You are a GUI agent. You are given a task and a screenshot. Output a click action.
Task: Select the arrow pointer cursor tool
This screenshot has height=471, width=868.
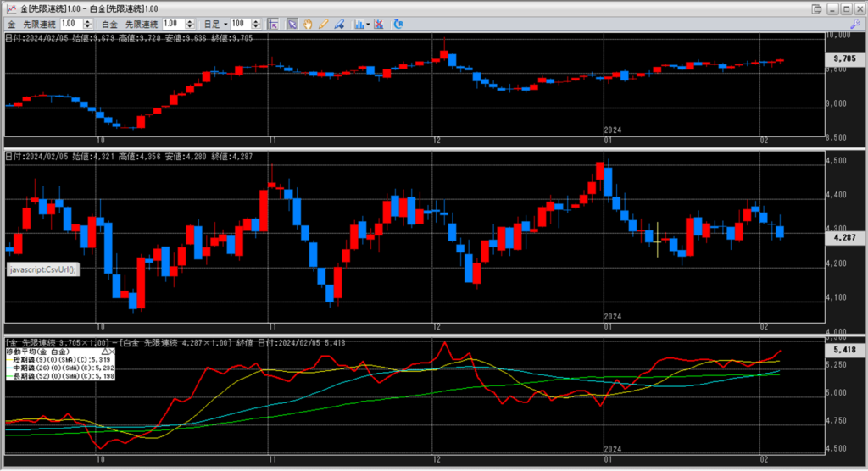(292, 24)
